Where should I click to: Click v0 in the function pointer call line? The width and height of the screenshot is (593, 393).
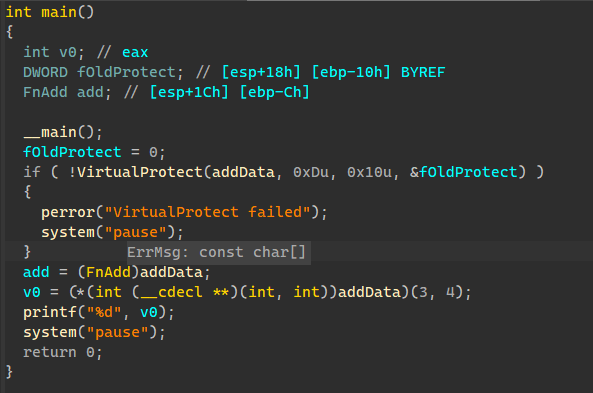32,292
